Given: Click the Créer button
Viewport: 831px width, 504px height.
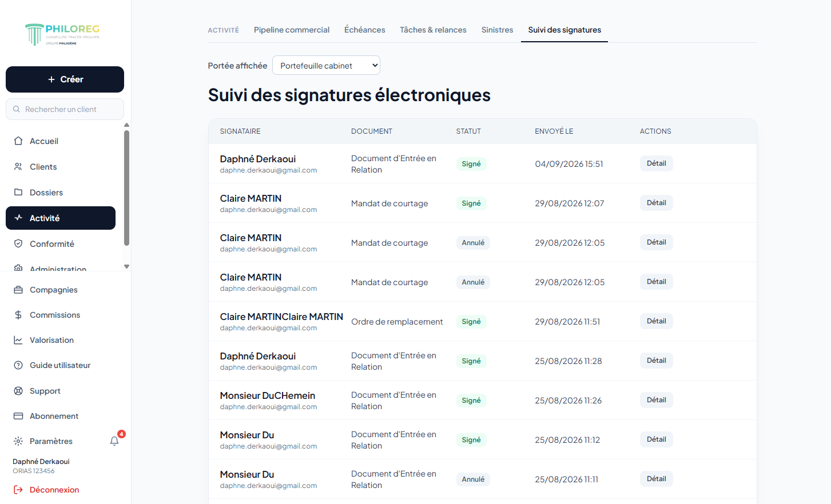Looking at the screenshot, I should click(65, 79).
